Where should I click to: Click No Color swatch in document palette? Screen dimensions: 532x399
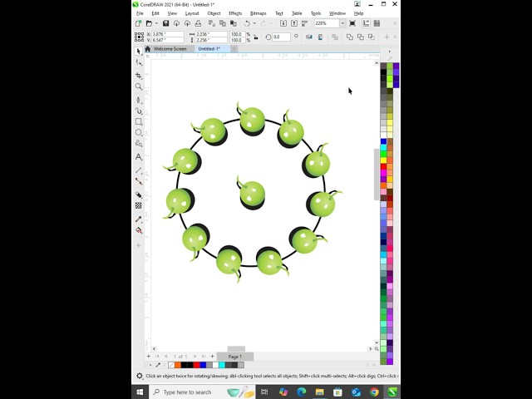[x=171, y=365]
